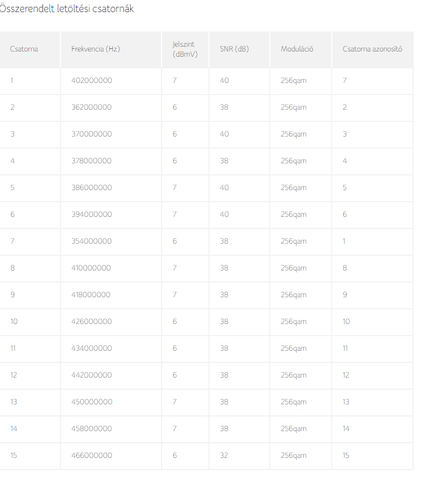Image resolution: width=422 pixels, height=480 pixels.
Task: Click 256qam modulation cell in channel 1 row
Action: 293,81
